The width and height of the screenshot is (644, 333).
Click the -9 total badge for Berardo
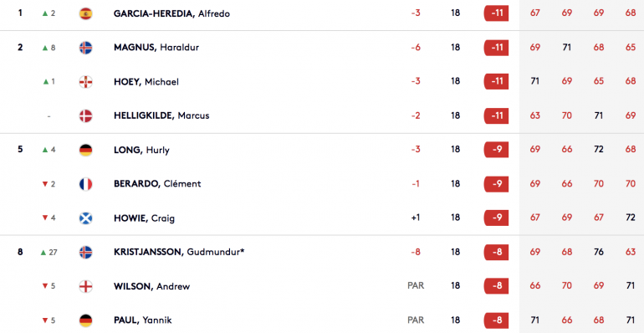coord(496,184)
